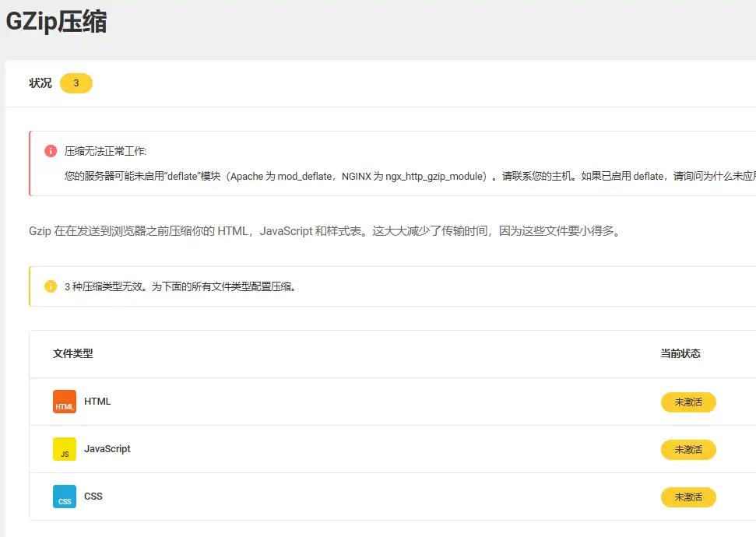756x537 pixels.
Task: Open the 状况 status section
Action: point(39,82)
